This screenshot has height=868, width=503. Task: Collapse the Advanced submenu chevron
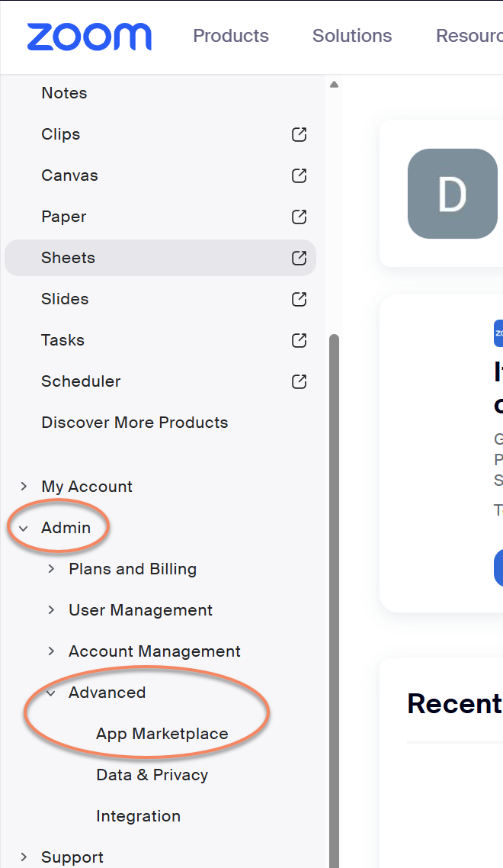[x=51, y=693]
